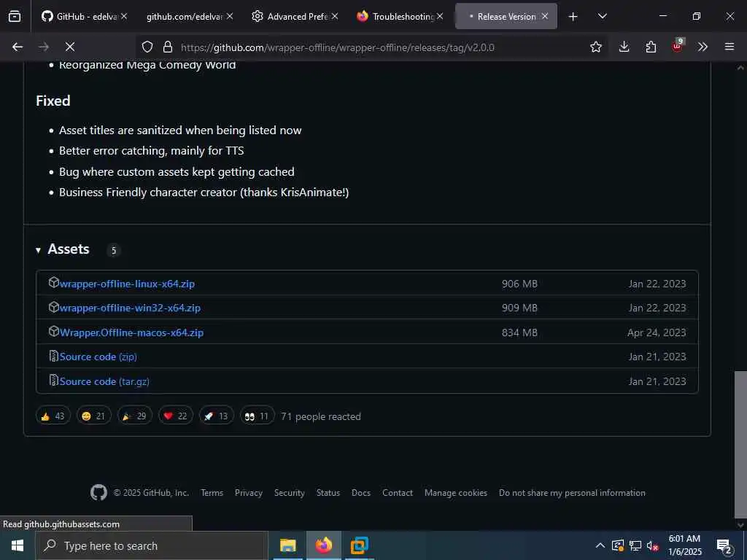
Task: Click the package icon beside macos-x64.zip
Action: pyautogui.click(x=54, y=331)
